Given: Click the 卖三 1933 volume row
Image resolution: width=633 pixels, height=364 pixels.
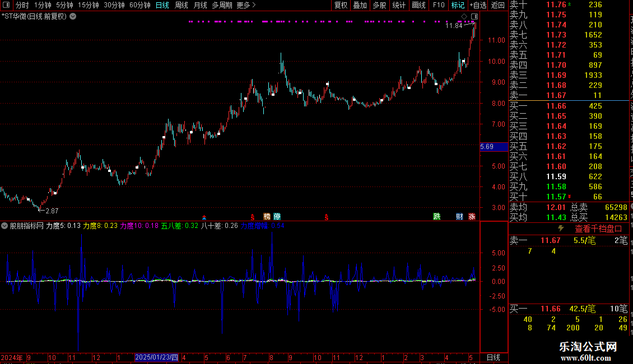Looking at the screenshot, I should point(569,76).
